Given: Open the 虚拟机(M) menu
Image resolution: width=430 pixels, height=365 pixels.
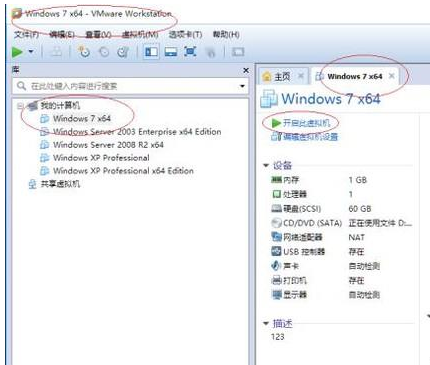Looking at the screenshot, I should tap(140, 34).
